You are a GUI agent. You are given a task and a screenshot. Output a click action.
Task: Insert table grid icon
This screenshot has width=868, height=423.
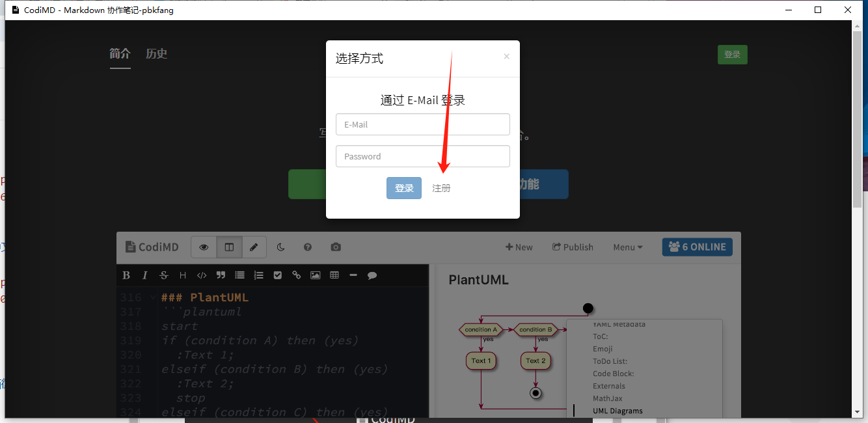pyautogui.click(x=334, y=275)
